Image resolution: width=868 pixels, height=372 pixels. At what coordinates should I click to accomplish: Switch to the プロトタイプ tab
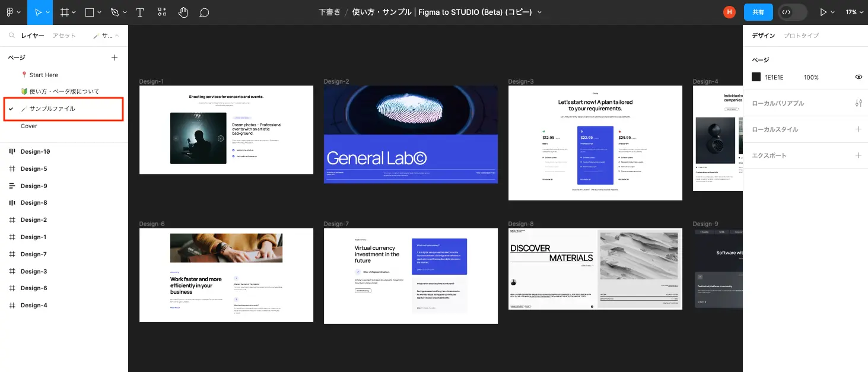802,36
